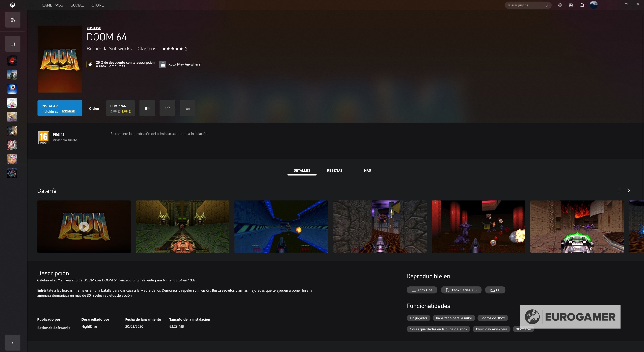Open the anime swordswoman game below Eden in sidebar
This screenshot has height=352, width=644.
pos(12,117)
